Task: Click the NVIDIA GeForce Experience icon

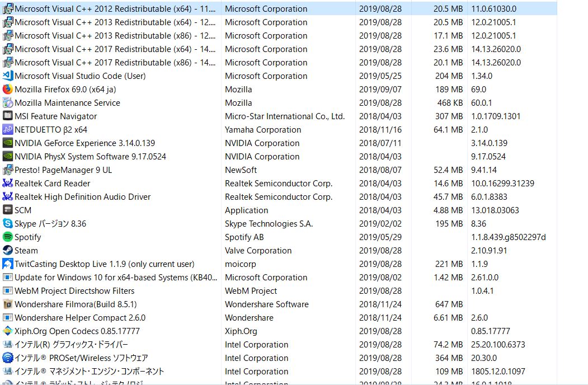Action: coord(8,143)
